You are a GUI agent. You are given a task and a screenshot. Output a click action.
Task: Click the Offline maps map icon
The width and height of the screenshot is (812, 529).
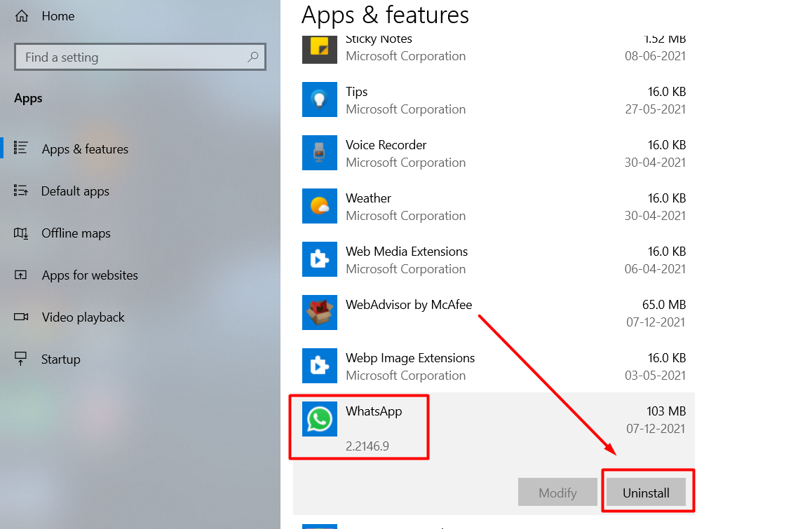[x=21, y=233]
